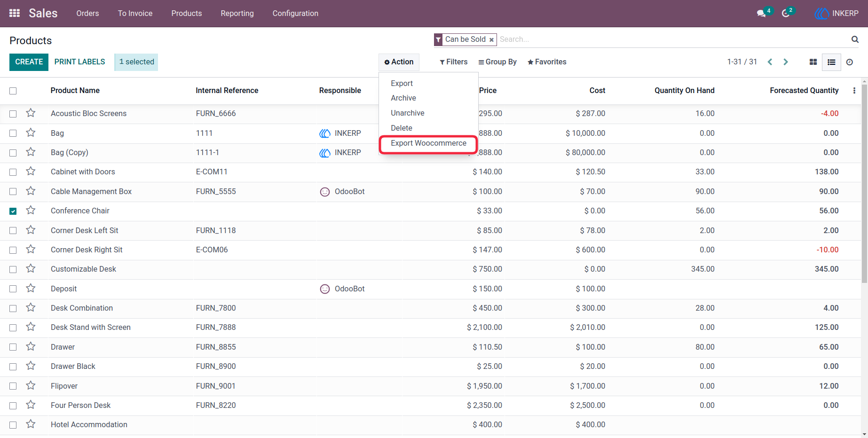Click the CREATE button
This screenshot has width=868, height=438.
(x=29, y=62)
